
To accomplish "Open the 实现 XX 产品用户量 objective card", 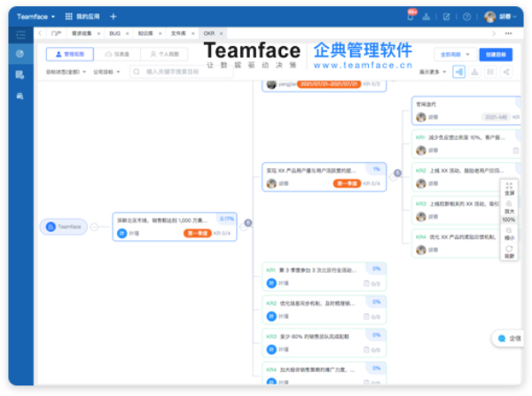I will click(x=324, y=177).
